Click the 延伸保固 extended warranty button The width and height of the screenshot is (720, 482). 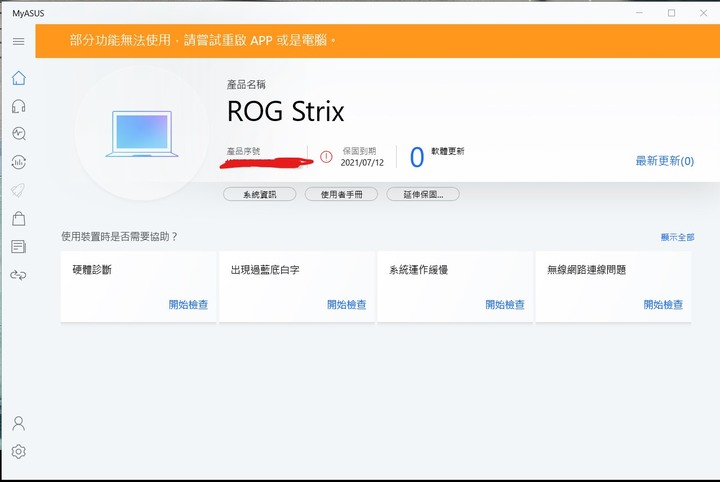[x=423, y=194]
